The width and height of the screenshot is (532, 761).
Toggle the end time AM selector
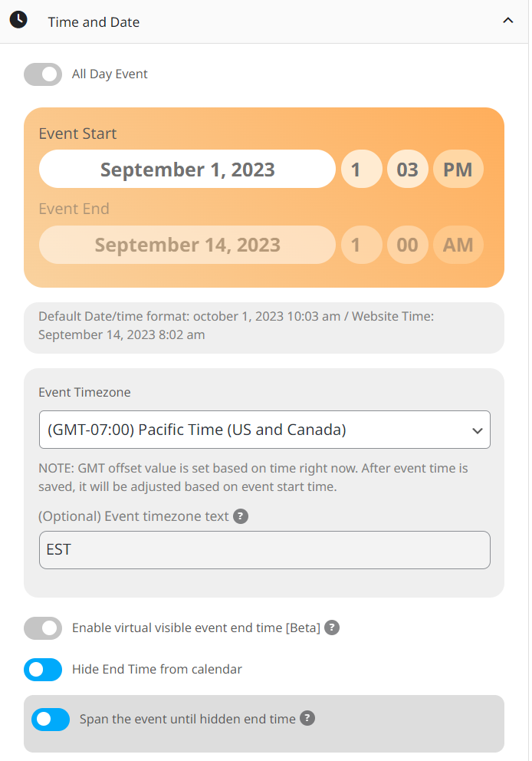458,245
